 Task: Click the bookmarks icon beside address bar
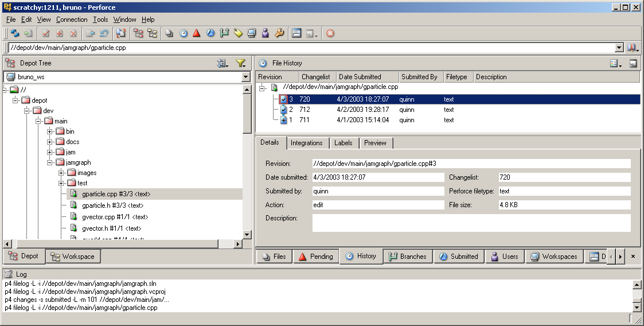tap(633, 48)
